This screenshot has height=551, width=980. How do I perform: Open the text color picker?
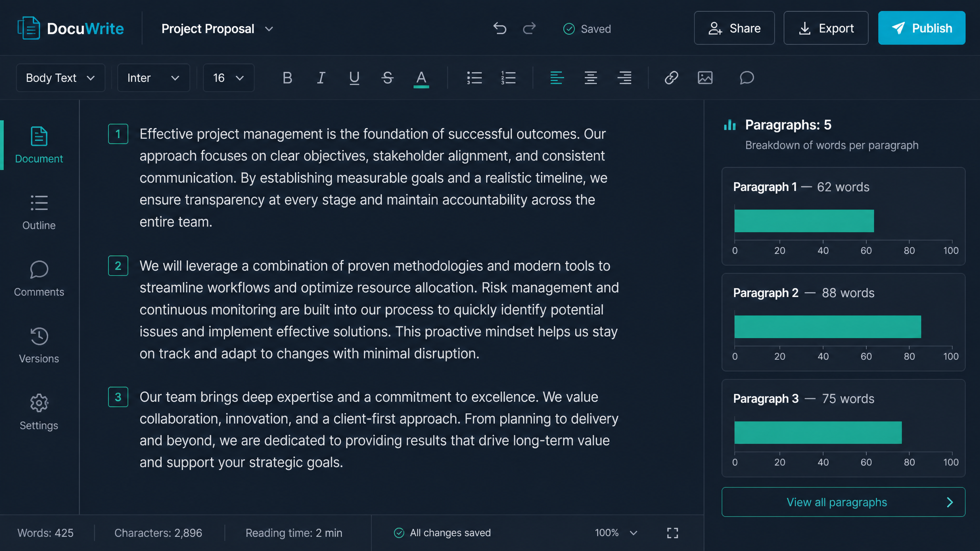click(x=421, y=78)
